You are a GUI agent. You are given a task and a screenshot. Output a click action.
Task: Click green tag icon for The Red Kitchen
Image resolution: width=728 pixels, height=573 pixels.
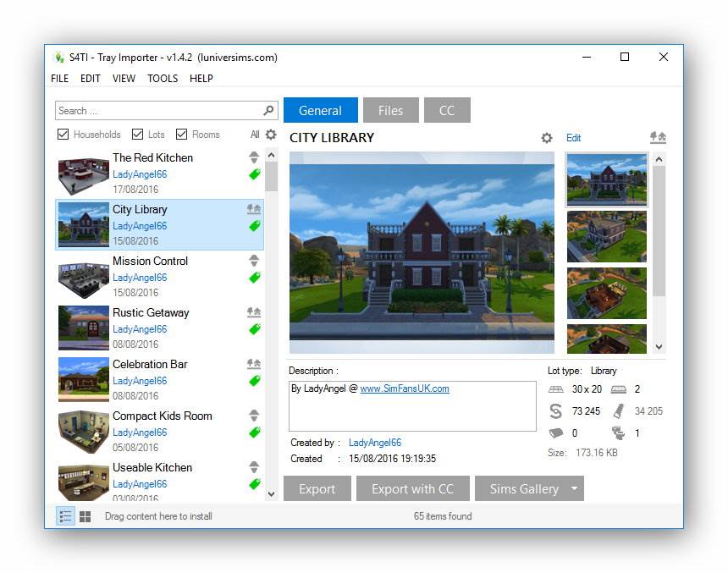(255, 174)
